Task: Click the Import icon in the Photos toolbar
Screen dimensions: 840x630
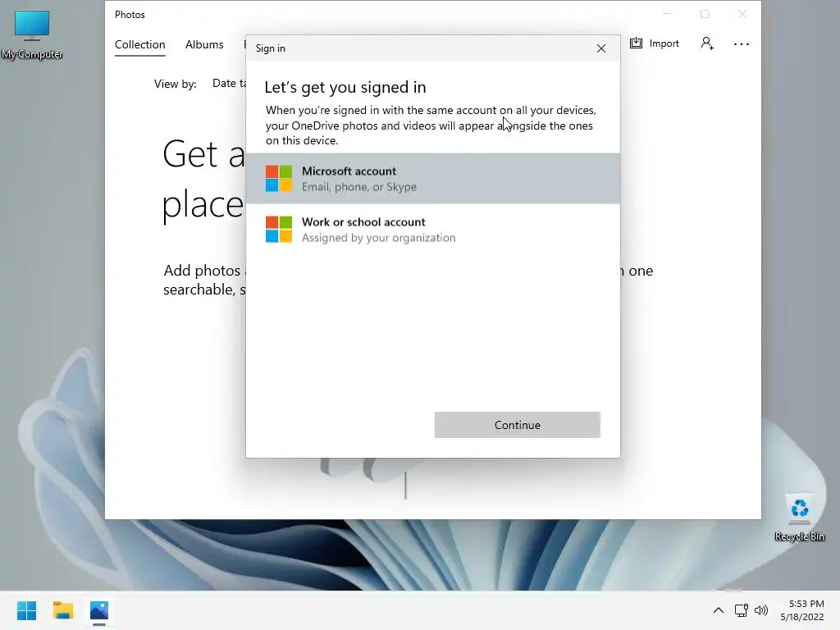Action: [636, 43]
